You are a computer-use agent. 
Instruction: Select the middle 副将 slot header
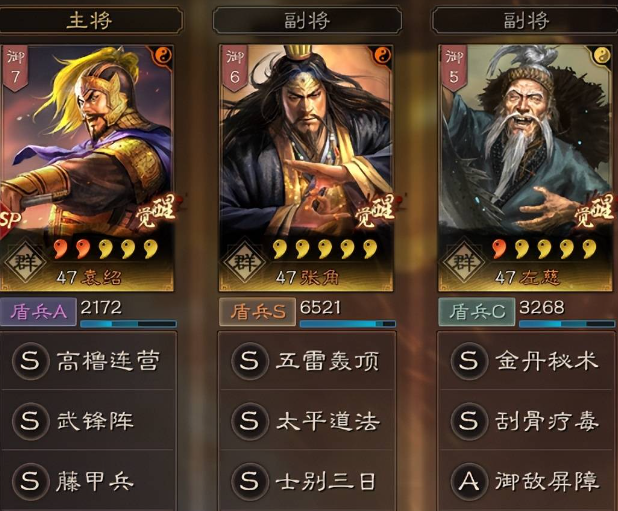pos(307,20)
